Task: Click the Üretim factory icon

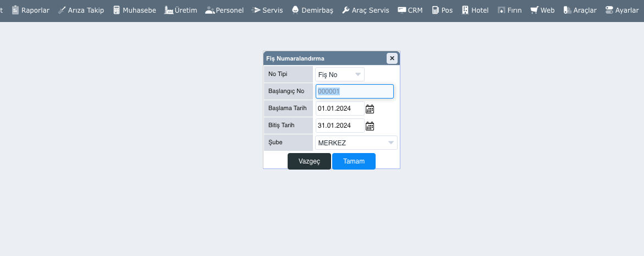Action: coord(169,10)
